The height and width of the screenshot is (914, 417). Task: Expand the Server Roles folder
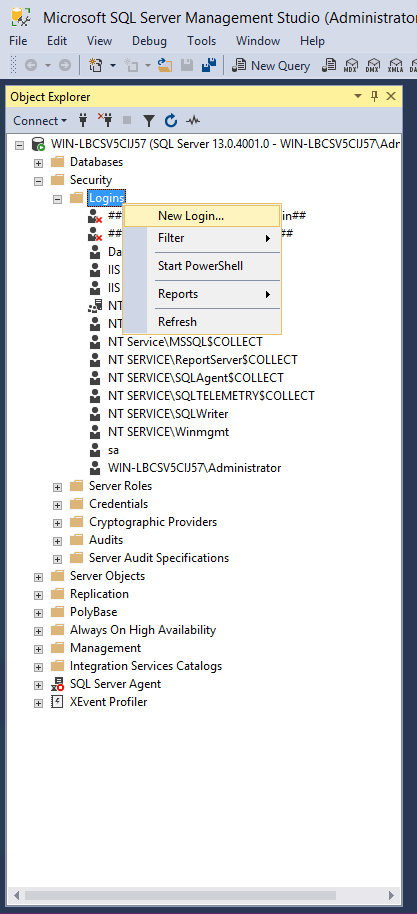[x=57, y=487]
